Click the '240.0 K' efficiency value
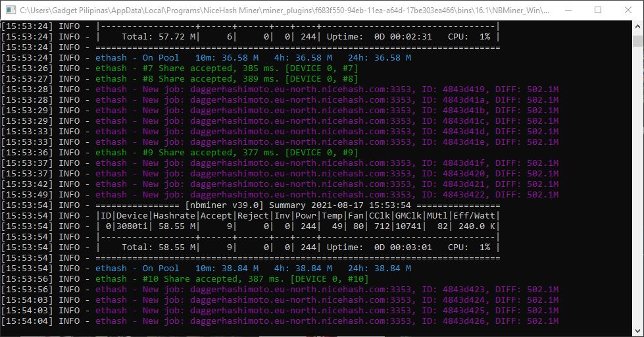Viewport: 644px width, 337px height. tap(476, 226)
